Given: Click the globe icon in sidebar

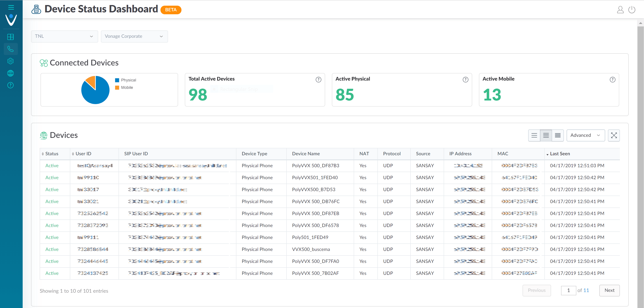Looking at the screenshot, I should [10, 73].
